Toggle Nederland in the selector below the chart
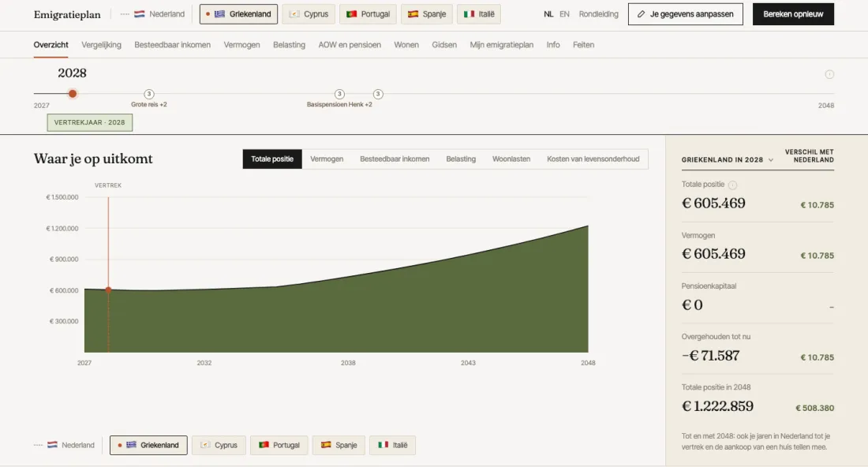This screenshot has width=868, height=467. [x=64, y=445]
